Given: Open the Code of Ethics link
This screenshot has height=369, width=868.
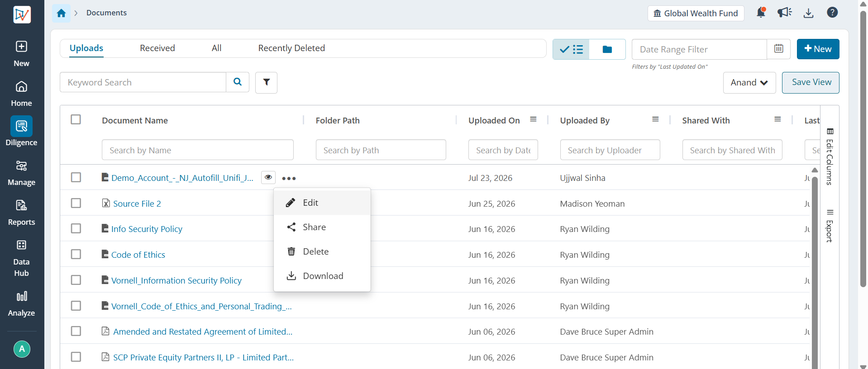Looking at the screenshot, I should click(138, 255).
